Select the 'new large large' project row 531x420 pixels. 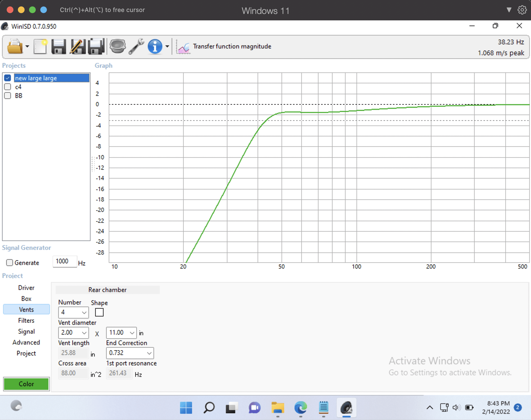52,78
